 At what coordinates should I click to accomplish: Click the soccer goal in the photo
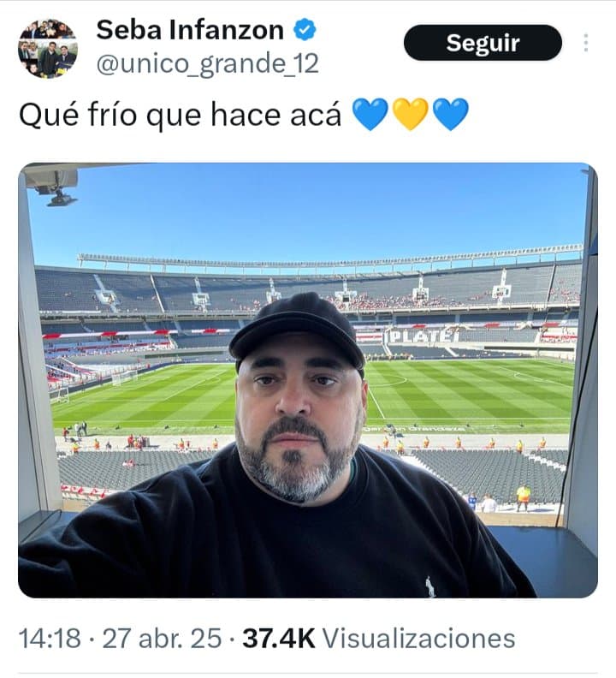[125, 377]
